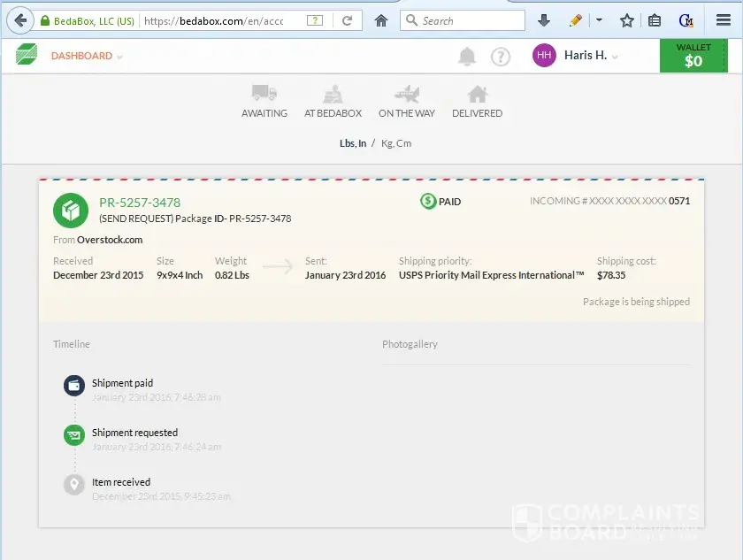Image resolution: width=743 pixels, height=560 pixels.
Task: Click the Shipment requested envelope icon
Action: pyautogui.click(x=74, y=435)
